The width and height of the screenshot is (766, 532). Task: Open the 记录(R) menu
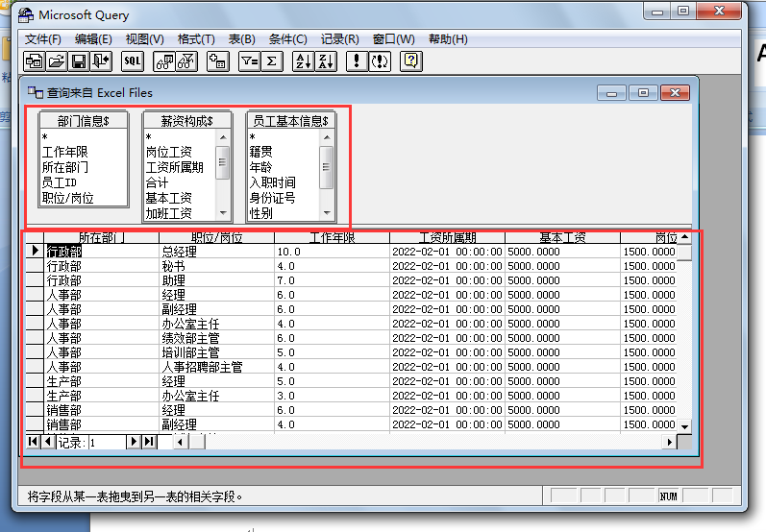339,39
